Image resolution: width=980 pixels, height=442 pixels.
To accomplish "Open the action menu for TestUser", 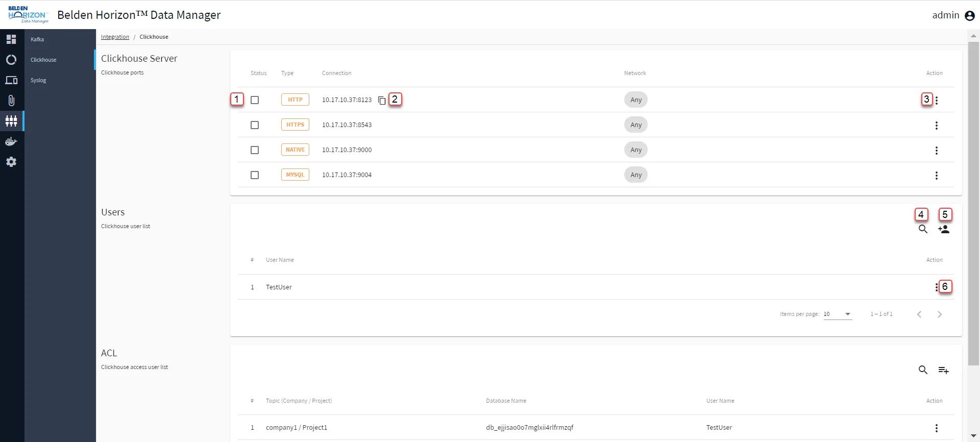I will click(x=937, y=287).
